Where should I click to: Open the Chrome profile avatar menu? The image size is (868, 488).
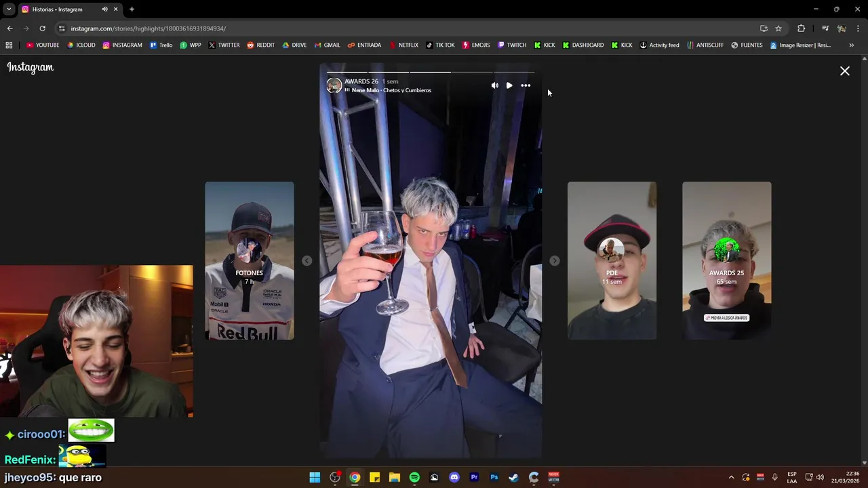842,28
